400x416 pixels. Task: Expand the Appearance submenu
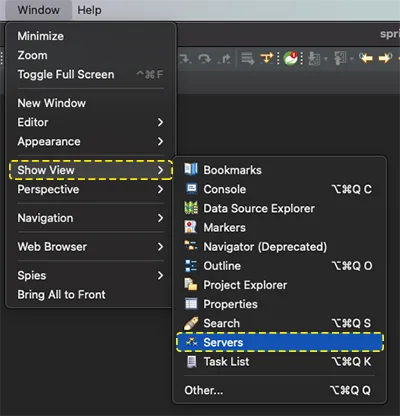90,142
